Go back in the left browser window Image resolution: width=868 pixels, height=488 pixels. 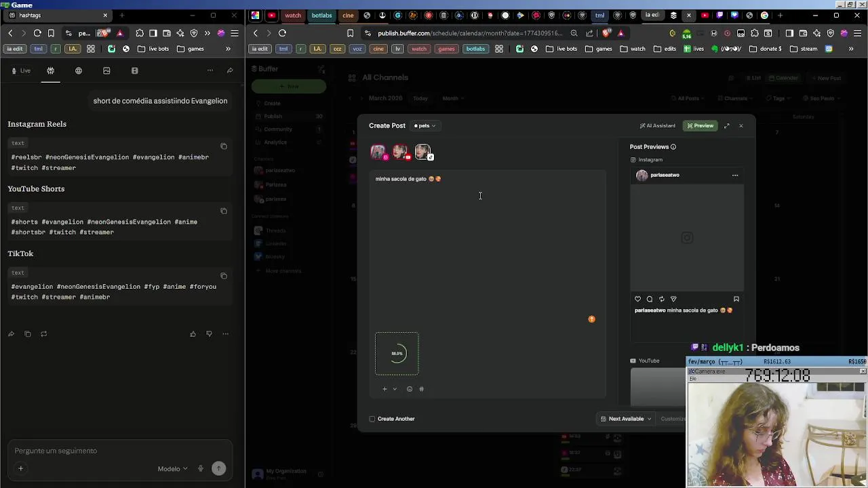coord(10,33)
